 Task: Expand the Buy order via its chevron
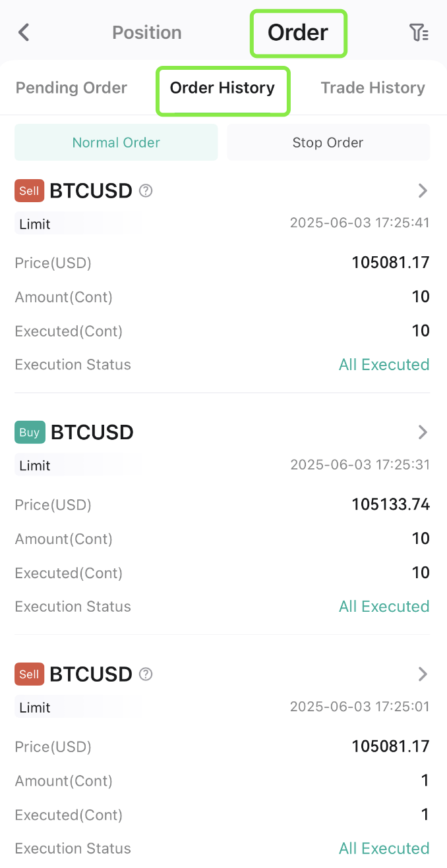click(x=423, y=432)
